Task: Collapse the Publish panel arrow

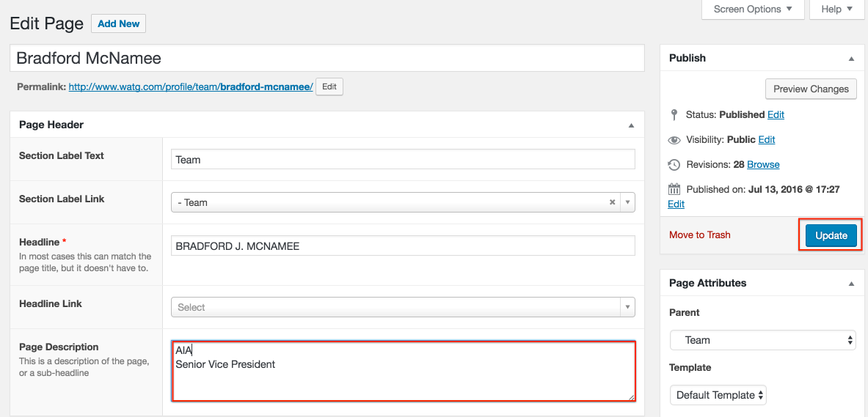Action: 851,59
